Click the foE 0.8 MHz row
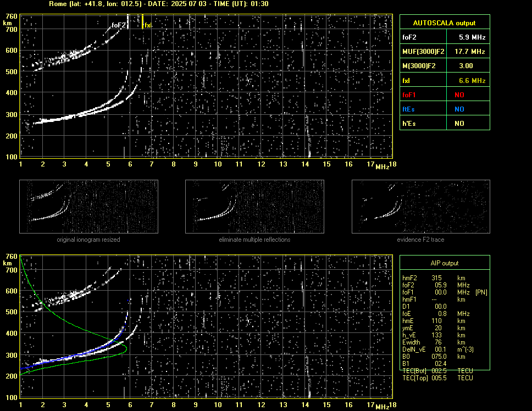The image size is (532, 411). click(436, 314)
